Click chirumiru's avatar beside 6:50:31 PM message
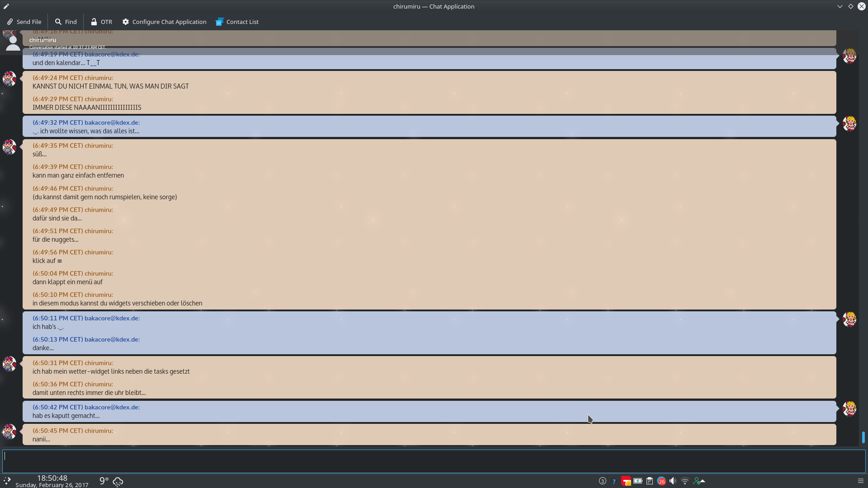Viewport: 868px width, 488px height. click(9, 364)
